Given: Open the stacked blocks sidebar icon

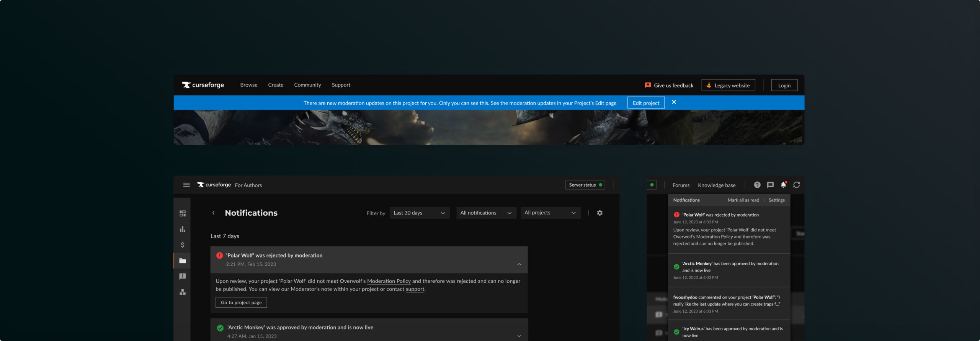Looking at the screenshot, I should click(183, 292).
